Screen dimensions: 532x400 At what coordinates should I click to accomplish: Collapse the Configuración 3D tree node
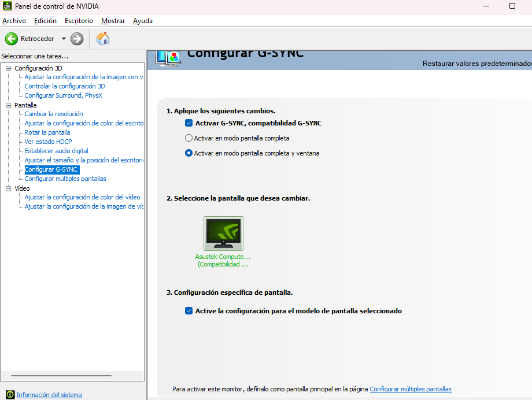tap(9, 68)
